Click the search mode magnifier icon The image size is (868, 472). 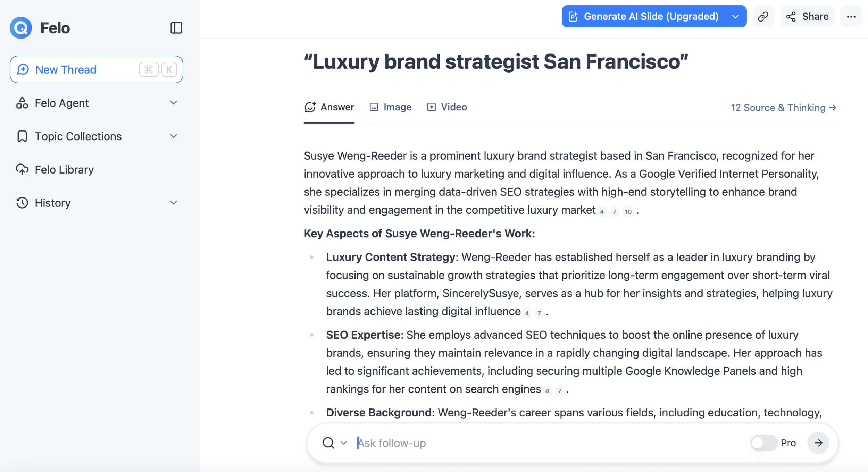(328, 443)
